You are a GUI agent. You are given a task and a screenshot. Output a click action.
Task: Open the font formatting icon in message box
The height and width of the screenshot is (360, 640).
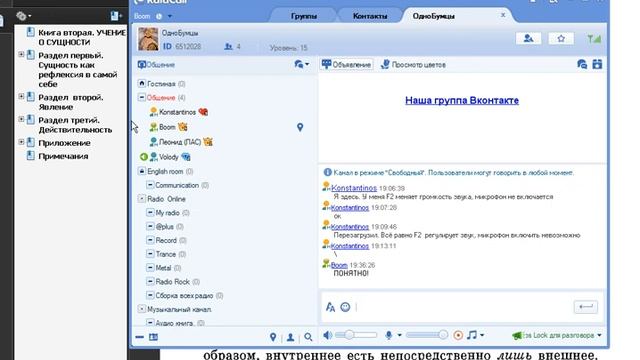pos(330,307)
